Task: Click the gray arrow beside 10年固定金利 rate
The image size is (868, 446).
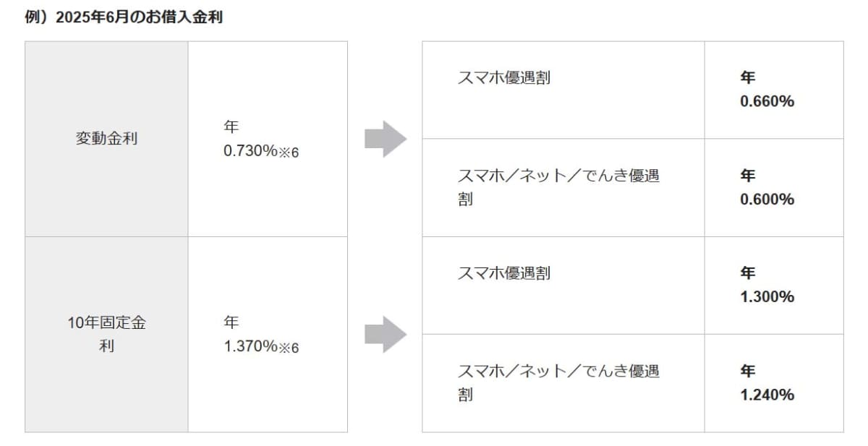Action: pyautogui.click(x=385, y=334)
